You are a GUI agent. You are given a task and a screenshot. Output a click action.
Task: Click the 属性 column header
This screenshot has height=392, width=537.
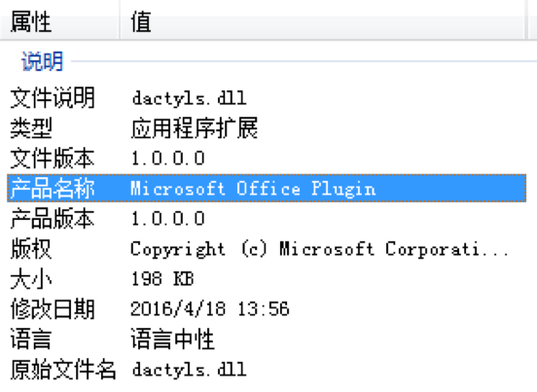click(x=60, y=20)
